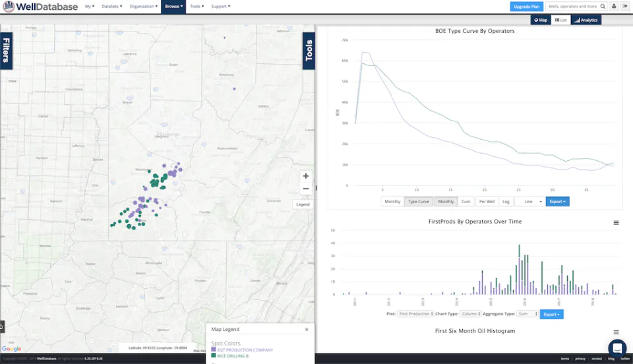Zoom in on the map

point(306,176)
